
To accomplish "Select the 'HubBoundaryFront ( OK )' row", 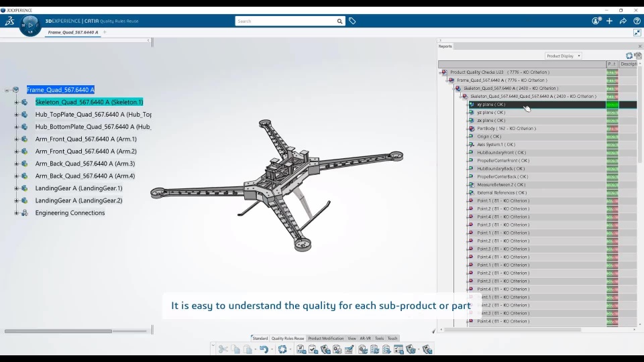I will pyautogui.click(x=501, y=153).
